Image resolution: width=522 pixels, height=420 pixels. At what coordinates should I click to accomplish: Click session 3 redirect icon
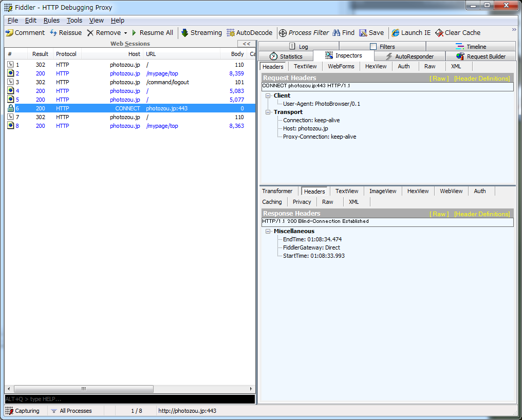click(x=10, y=82)
